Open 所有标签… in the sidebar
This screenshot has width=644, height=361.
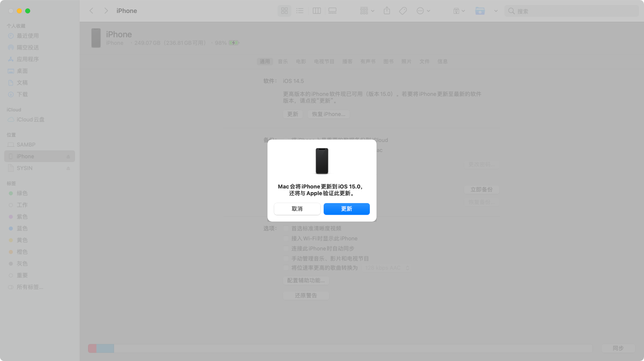click(x=39, y=287)
